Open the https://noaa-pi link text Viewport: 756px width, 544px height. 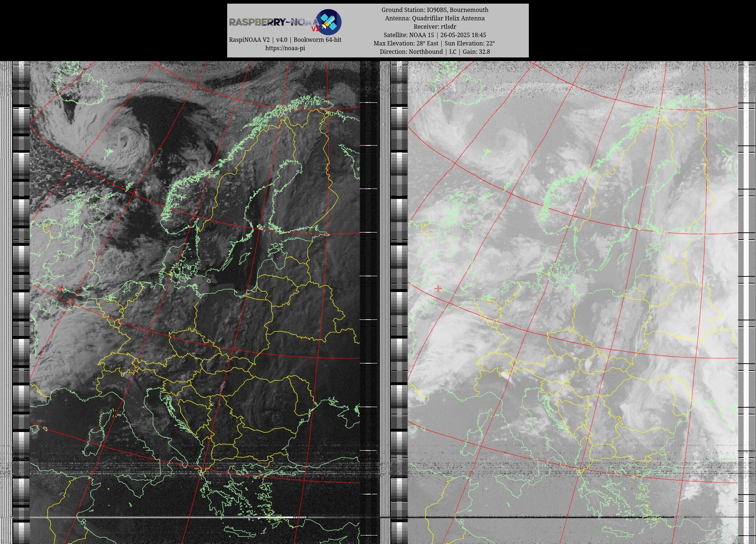(285, 48)
